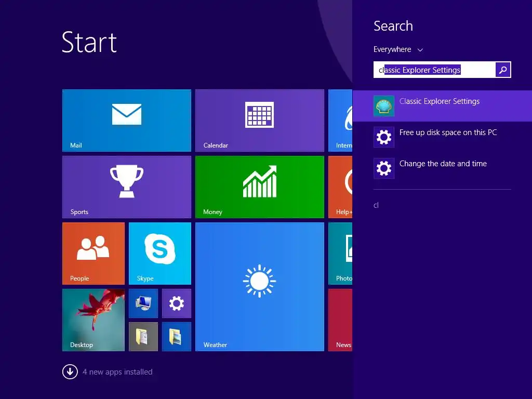Click gear icon beside Free up disk space
This screenshot has width=532, height=399.
click(x=384, y=137)
